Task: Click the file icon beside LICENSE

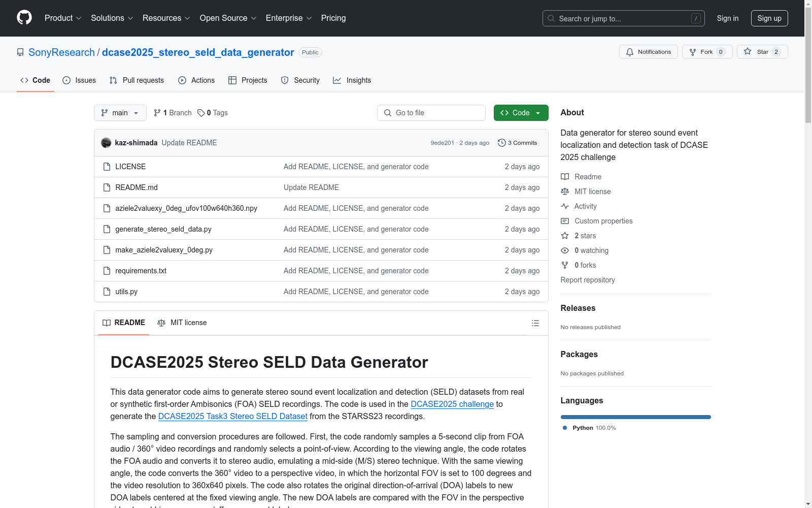Action: point(107,167)
